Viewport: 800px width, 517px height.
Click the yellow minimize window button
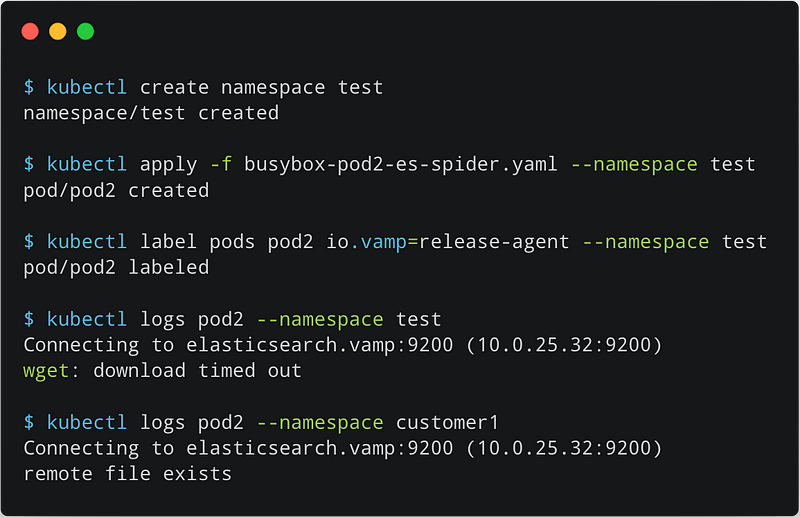[58, 31]
